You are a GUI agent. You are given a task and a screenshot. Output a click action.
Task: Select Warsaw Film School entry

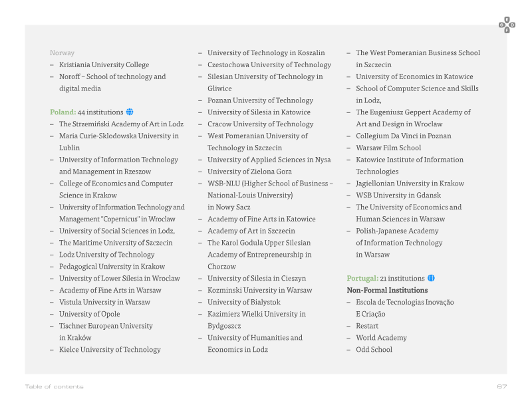(x=388, y=148)
